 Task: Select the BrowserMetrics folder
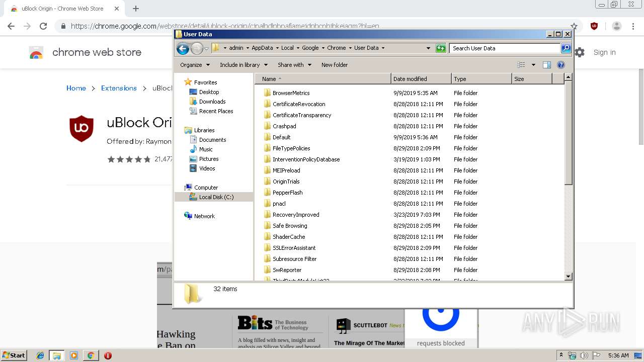click(x=291, y=93)
